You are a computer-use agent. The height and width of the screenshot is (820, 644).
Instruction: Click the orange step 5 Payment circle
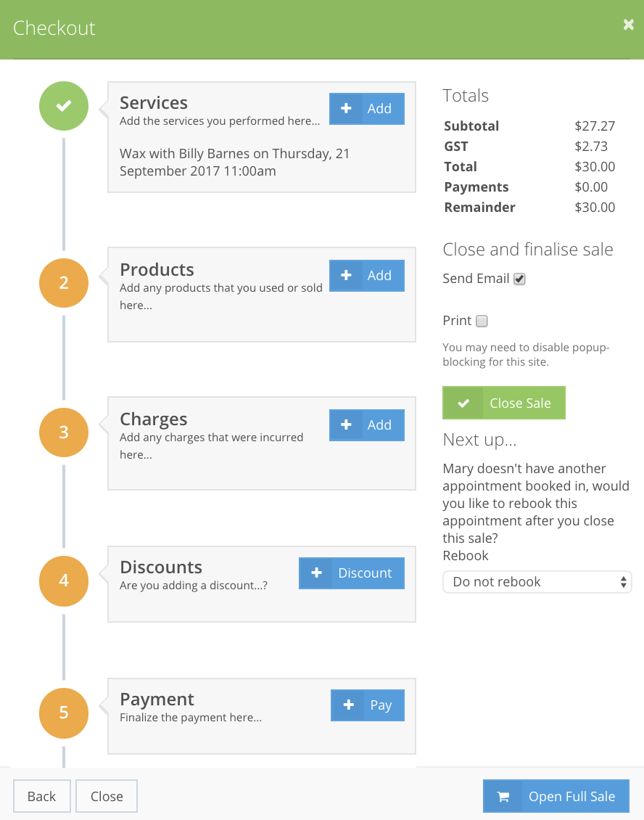pyautogui.click(x=64, y=713)
